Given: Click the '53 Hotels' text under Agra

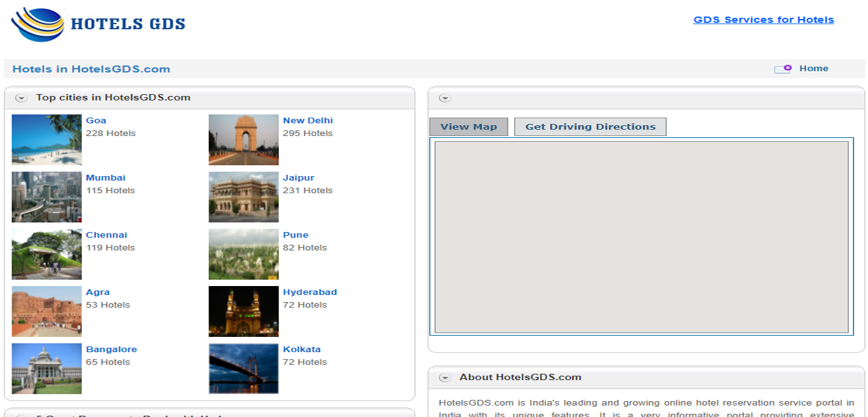Looking at the screenshot, I should click(108, 305).
